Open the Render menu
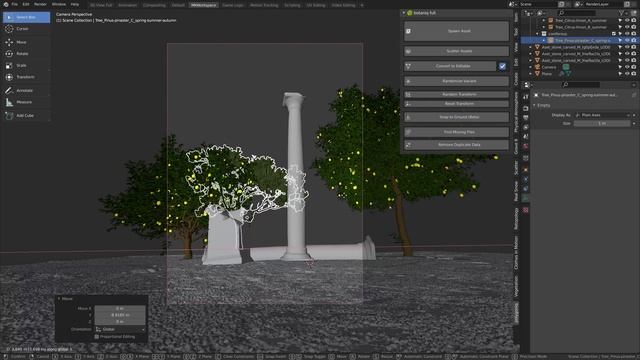This screenshot has width=640, height=360. [40, 4]
